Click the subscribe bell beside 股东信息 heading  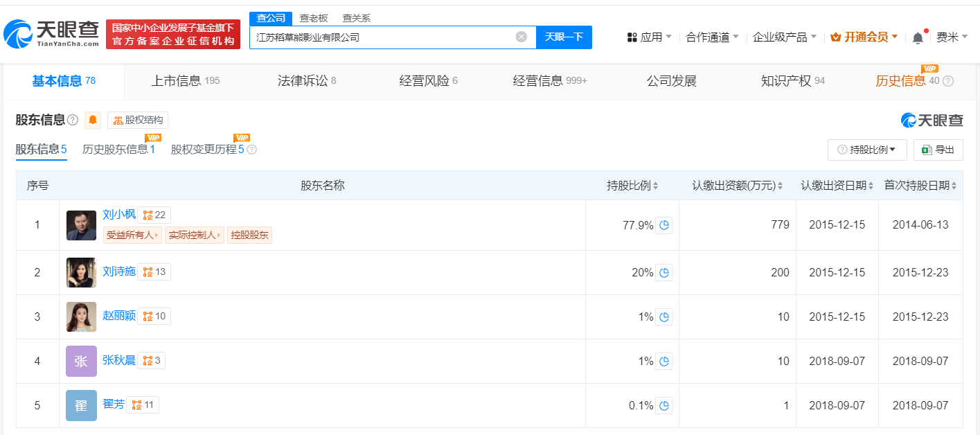pos(93,119)
